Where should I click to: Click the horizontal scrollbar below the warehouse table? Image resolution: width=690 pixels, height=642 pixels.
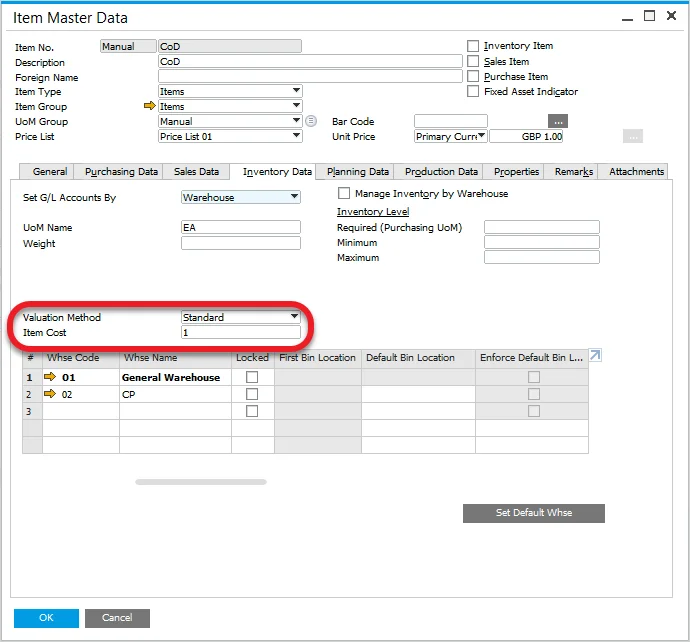(201, 482)
